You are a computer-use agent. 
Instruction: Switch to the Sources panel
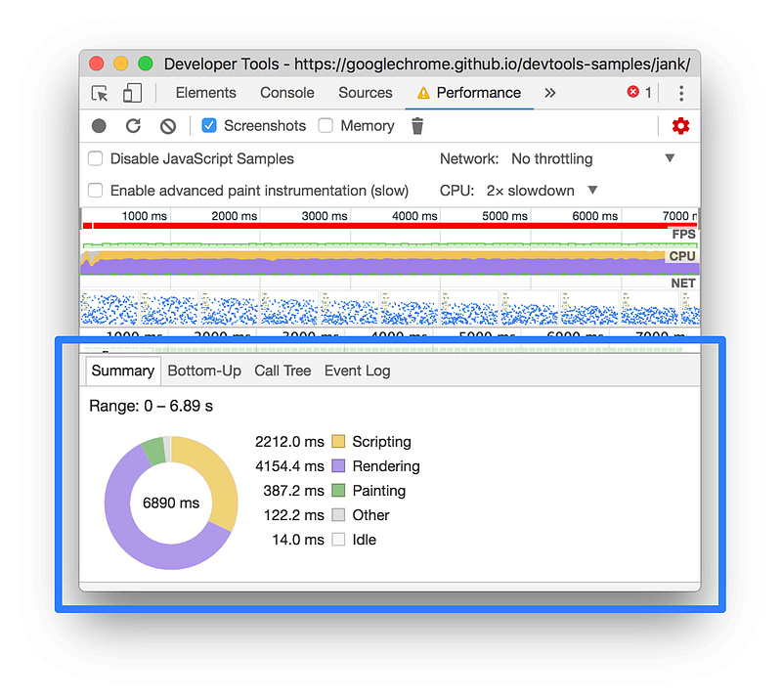pyautogui.click(x=366, y=93)
